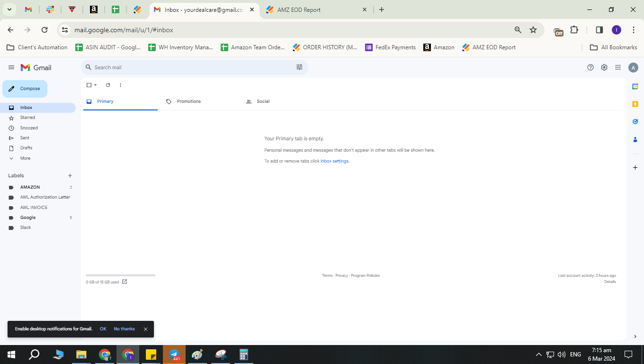Expand the select dropdown arrow beside checkbox
This screenshot has width=644, height=364.
(95, 85)
